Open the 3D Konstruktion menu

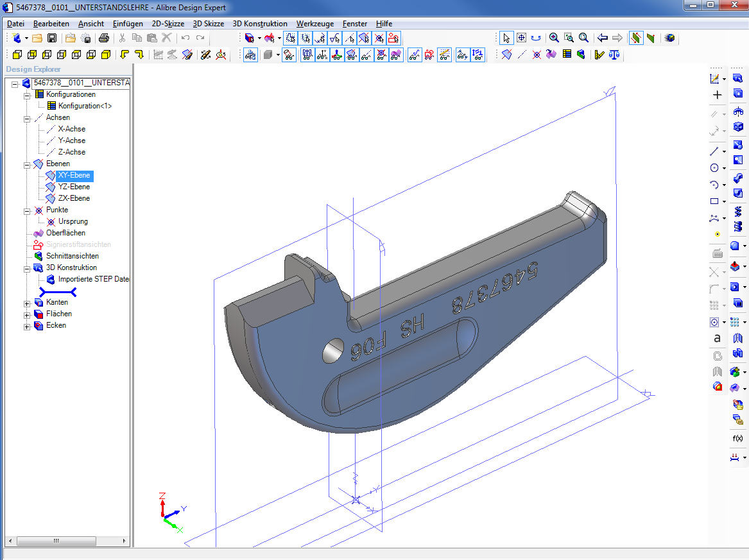pos(260,23)
